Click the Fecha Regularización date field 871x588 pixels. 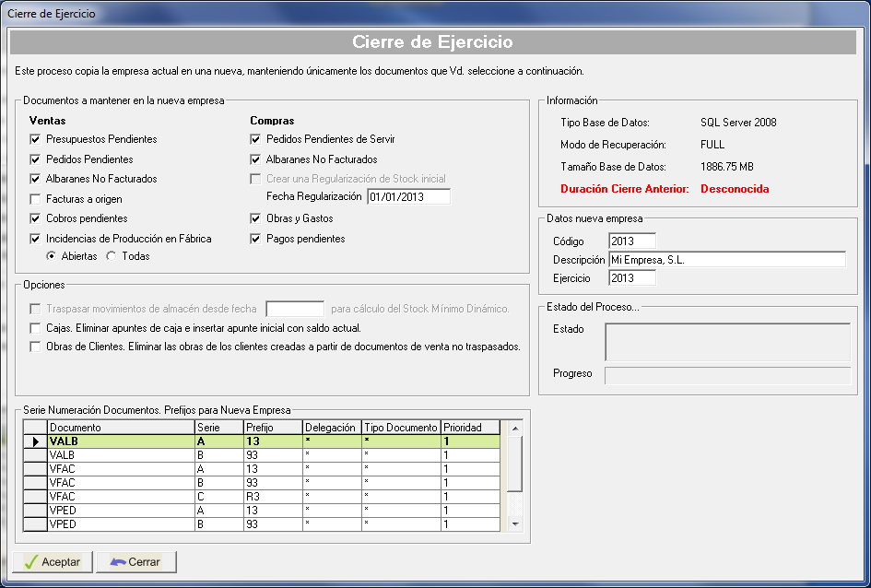click(407, 196)
